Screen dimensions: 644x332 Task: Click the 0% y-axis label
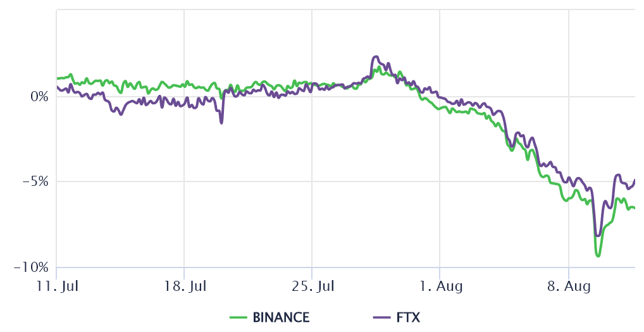(x=40, y=97)
